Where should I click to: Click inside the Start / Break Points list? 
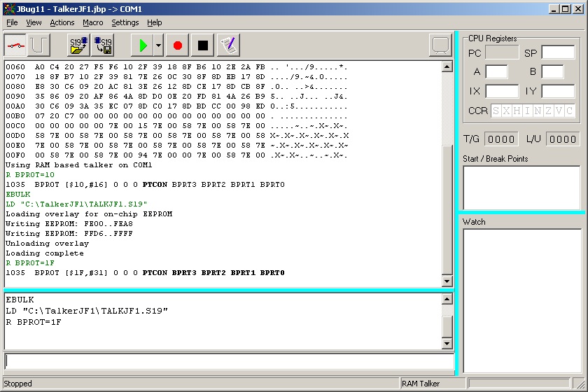point(521,188)
